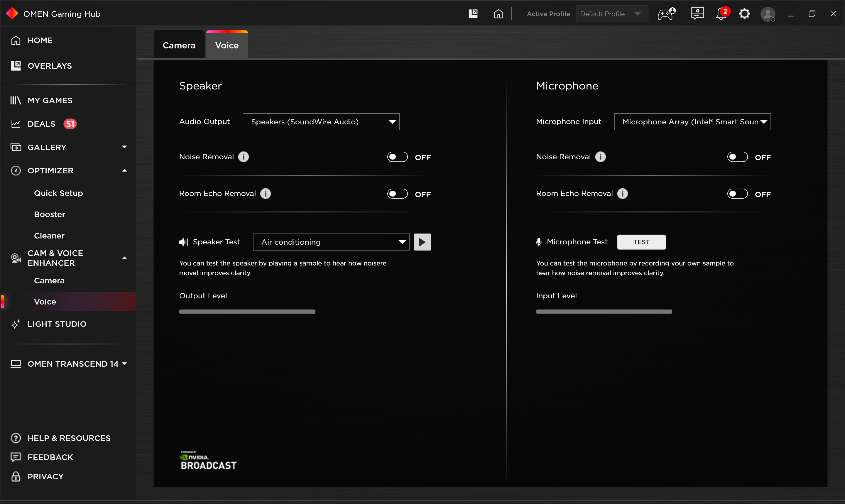Open Booster in sidebar
The height and width of the screenshot is (504, 845).
pos(50,214)
